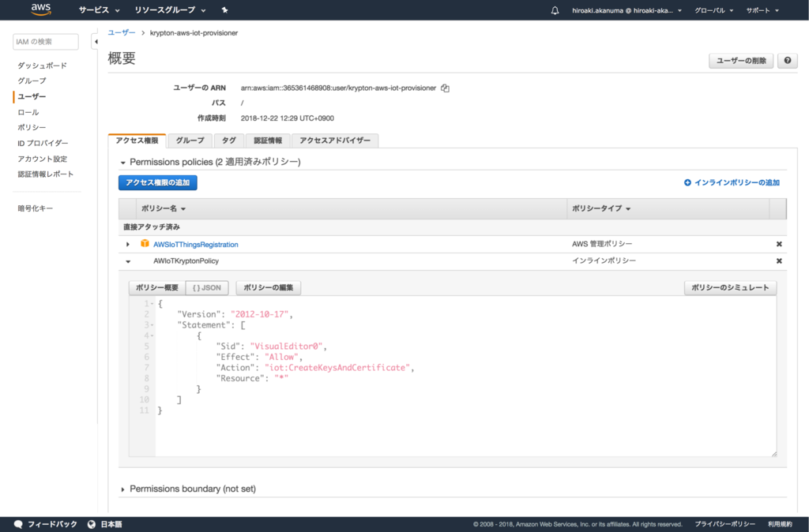
Task: Expand the Permissions boundary section
Action: (x=122, y=489)
